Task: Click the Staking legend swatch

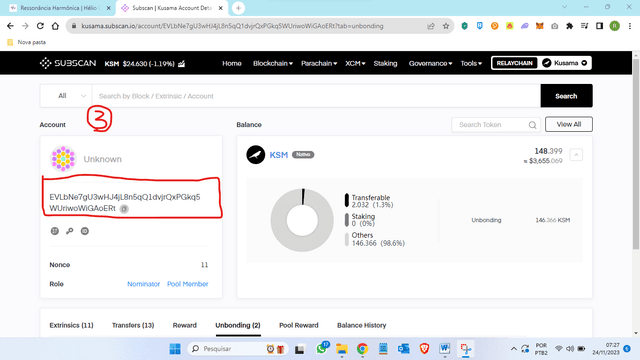Action: [x=347, y=220]
